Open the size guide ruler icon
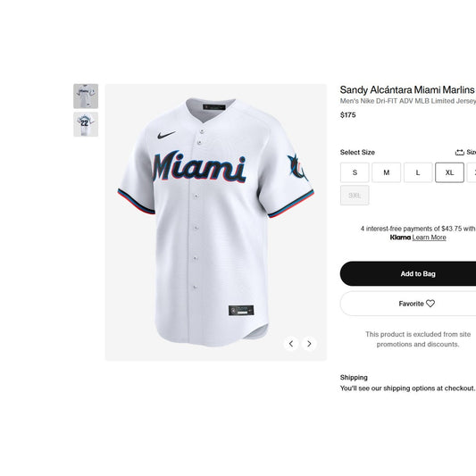This screenshot has width=476, height=476. coord(460,152)
